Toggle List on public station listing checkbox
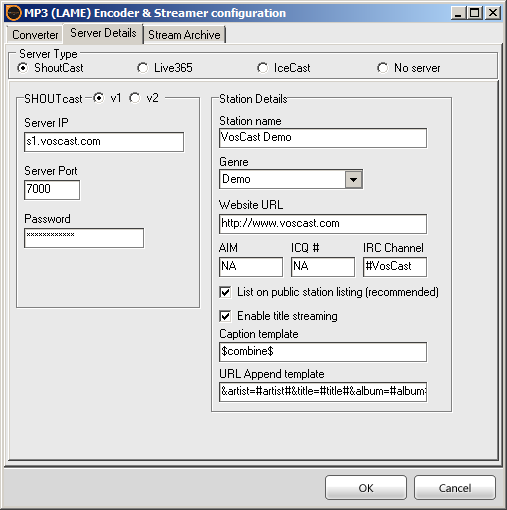 point(225,292)
